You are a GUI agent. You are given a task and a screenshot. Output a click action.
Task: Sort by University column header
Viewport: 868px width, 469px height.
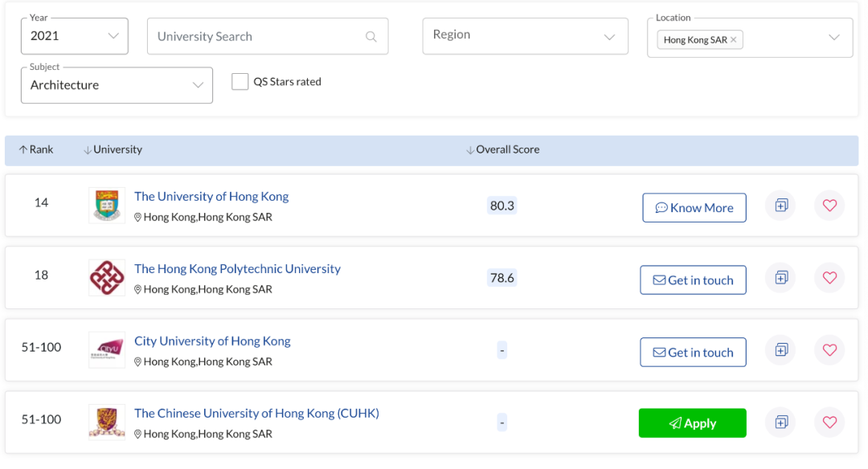[113, 150]
